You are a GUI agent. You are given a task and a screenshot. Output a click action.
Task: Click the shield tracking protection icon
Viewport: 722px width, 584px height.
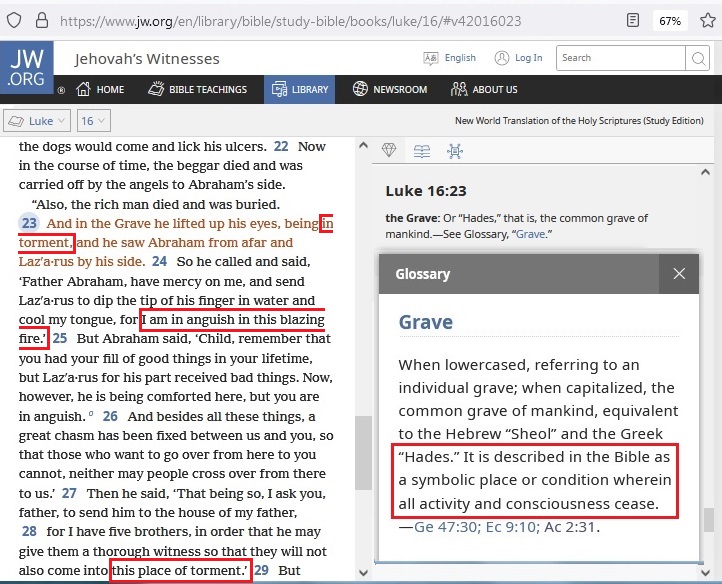14,20
